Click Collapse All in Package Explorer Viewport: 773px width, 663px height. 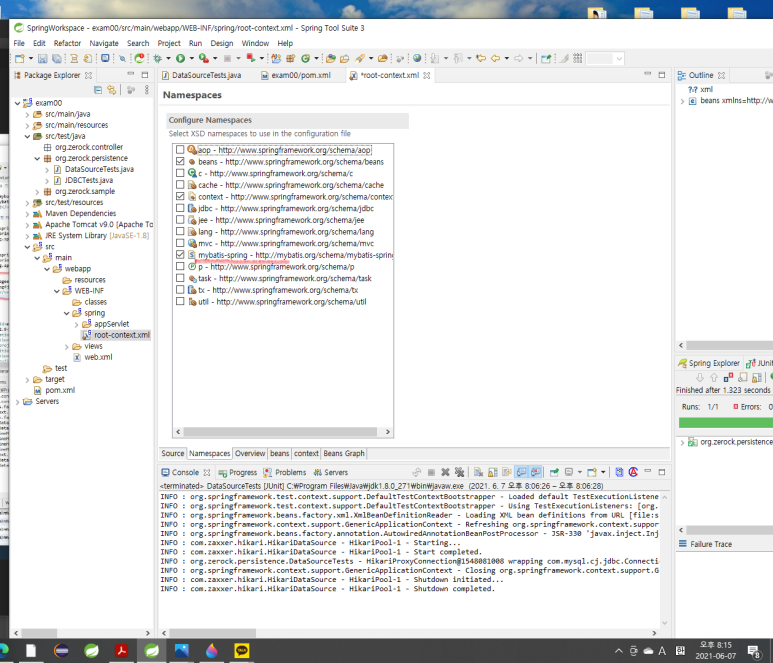[98, 90]
